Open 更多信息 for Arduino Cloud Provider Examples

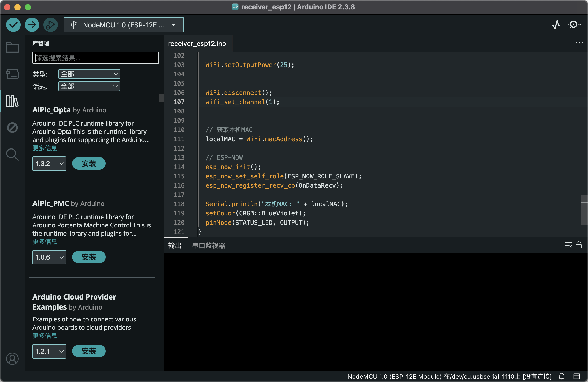pyautogui.click(x=45, y=335)
